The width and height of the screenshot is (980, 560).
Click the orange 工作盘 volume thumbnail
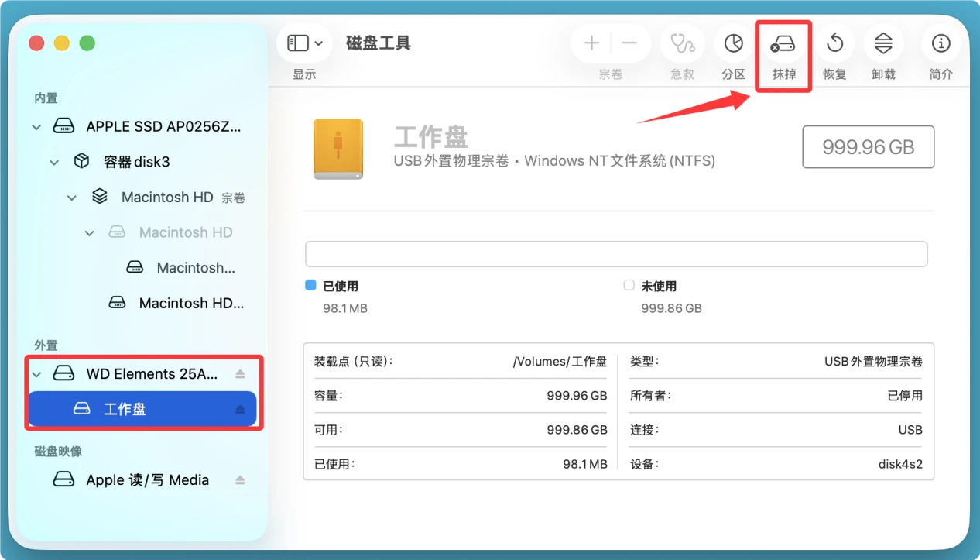[x=338, y=146]
